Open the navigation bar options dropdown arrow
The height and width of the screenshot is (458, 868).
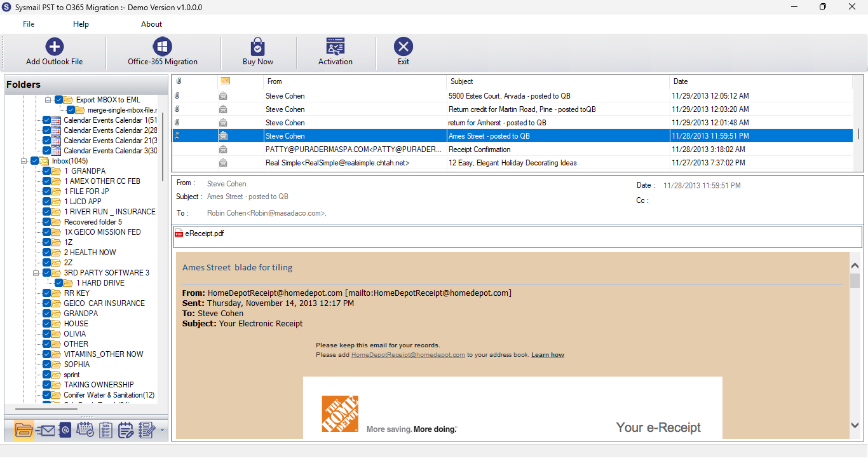[163, 431]
